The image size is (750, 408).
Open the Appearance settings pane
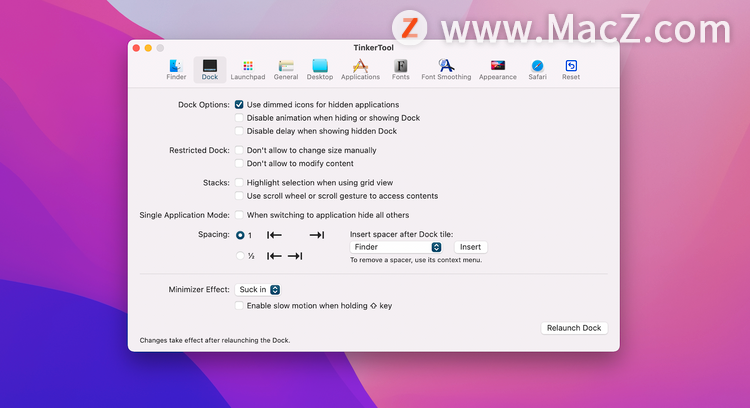[x=497, y=69]
